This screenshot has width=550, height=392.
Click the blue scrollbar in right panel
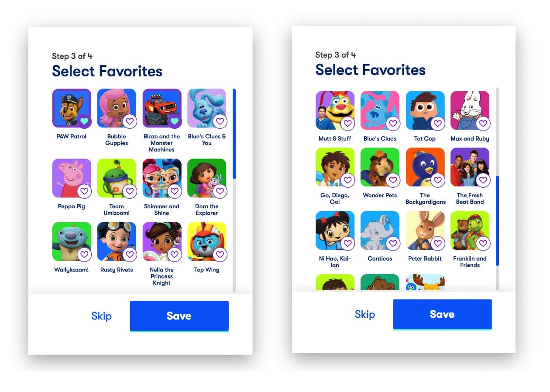click(497, 221)
